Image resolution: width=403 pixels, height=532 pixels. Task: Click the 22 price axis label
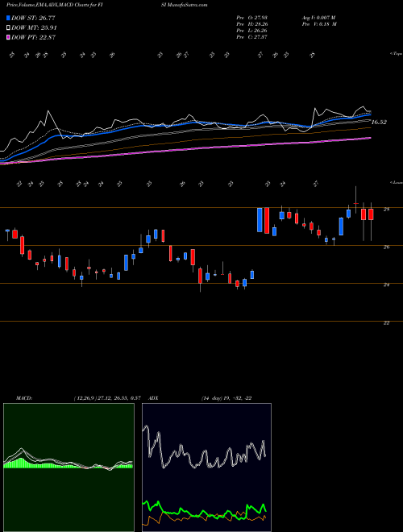pos(386,323)
